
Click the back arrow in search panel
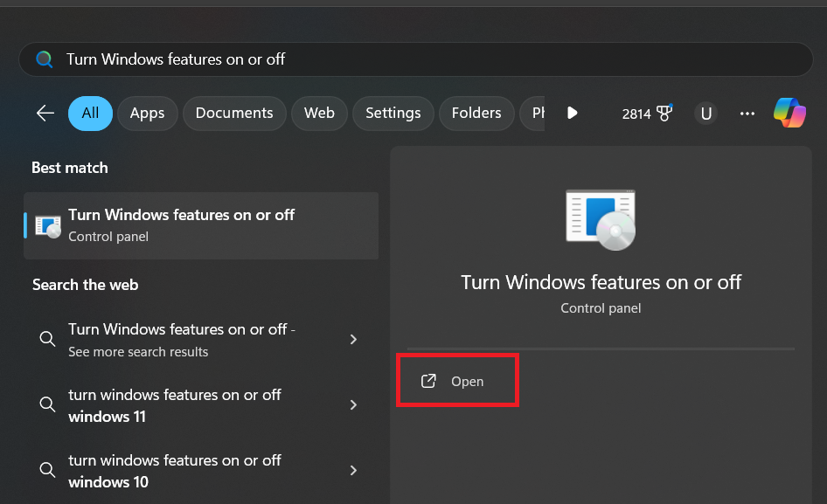(x=45, y=114)
